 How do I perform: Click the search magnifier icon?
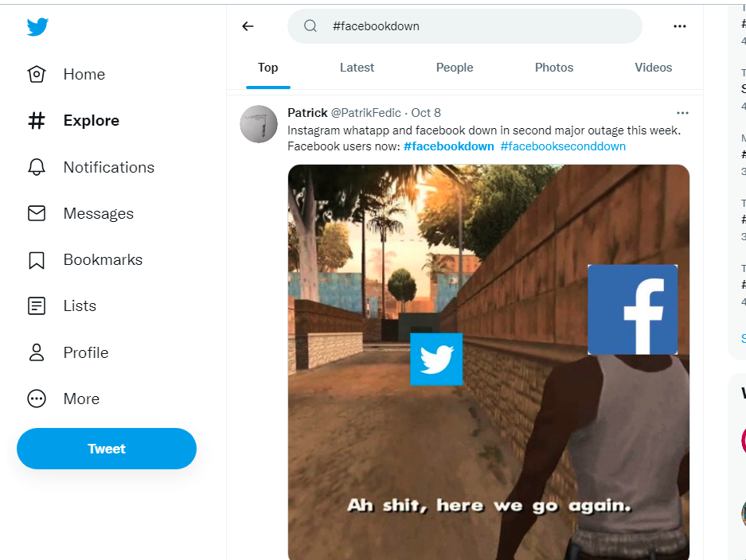311,26
